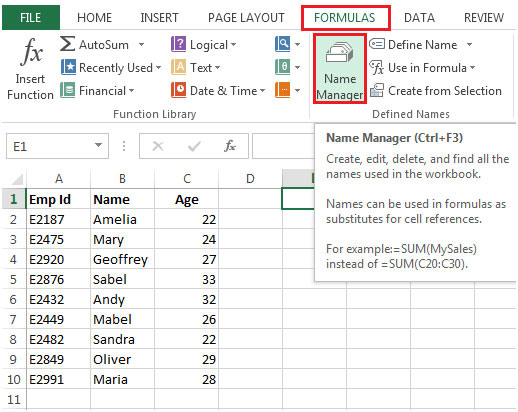This screenshot has height=412, width=518.
Task: Click the Create from Selection icon
Action: click(x=377, y=90)
